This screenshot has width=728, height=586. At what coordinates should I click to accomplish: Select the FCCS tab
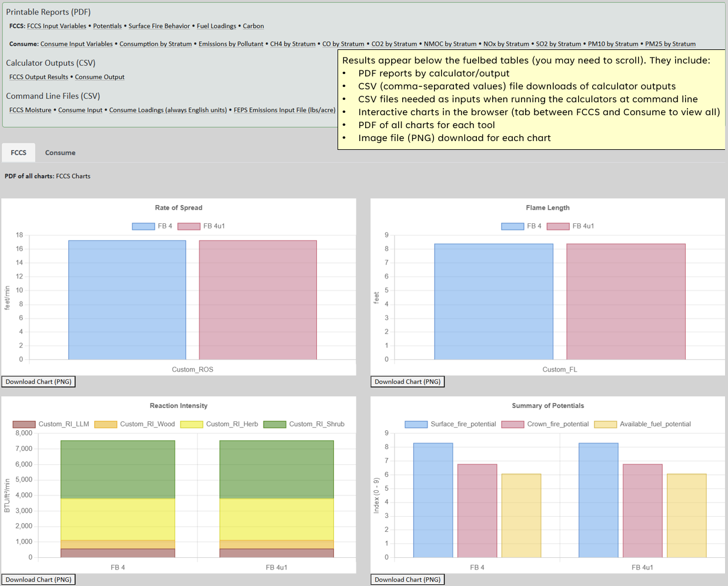click(18, 152)
